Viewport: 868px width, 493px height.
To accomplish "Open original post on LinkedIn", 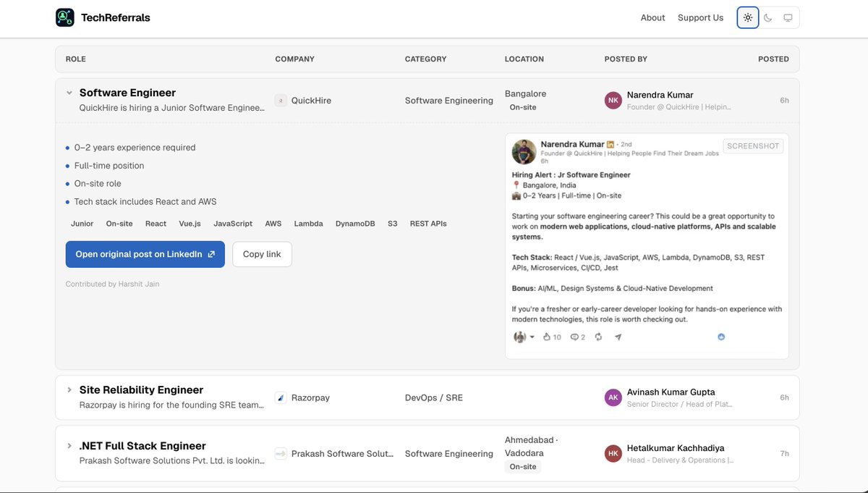I will (145, 254).
